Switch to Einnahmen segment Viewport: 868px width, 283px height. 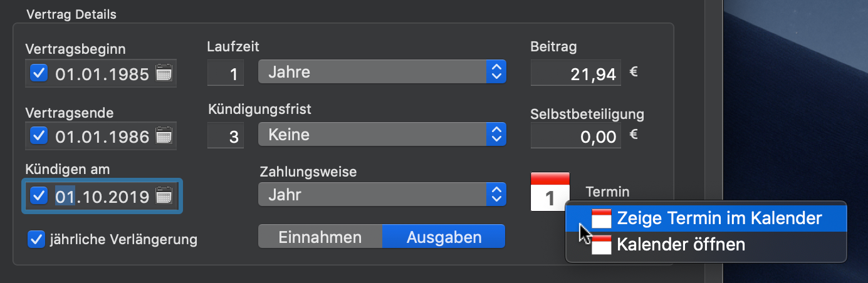pos(320,237)
